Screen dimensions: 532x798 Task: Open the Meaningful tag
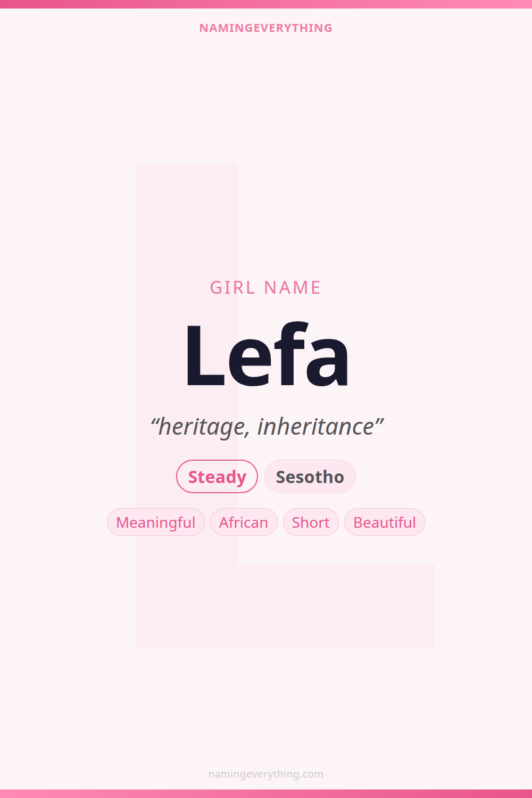coord(156,522)
